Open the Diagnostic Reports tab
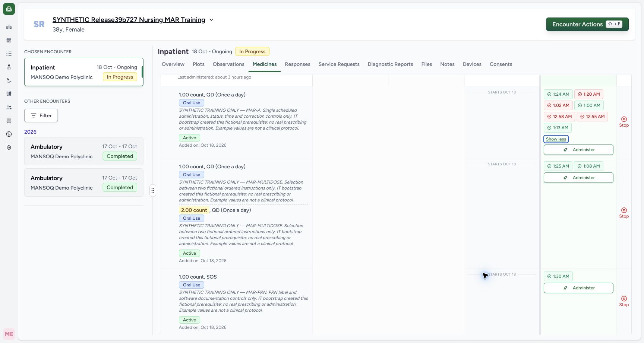644x343 pixels. click(390, 64)
